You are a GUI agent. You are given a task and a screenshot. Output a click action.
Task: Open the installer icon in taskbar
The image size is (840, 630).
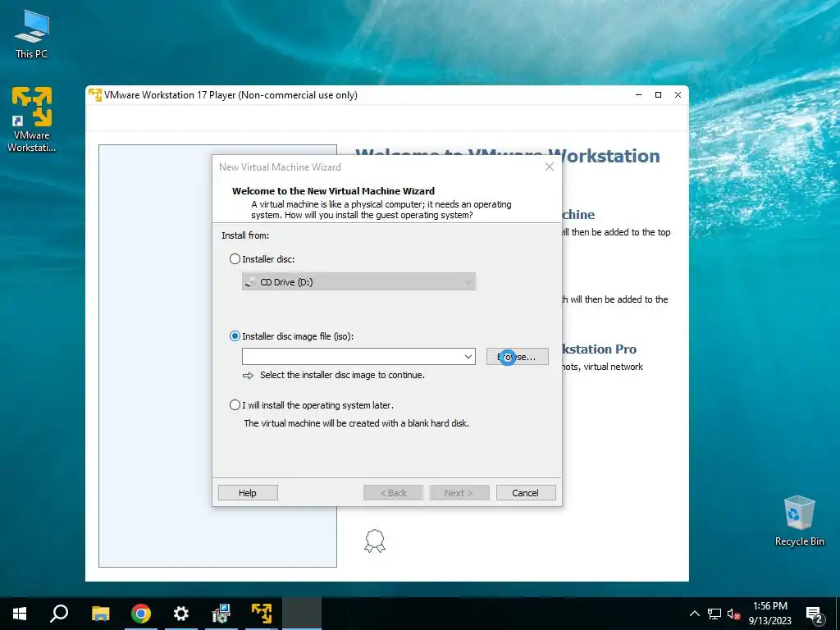(x=221, y=614)
